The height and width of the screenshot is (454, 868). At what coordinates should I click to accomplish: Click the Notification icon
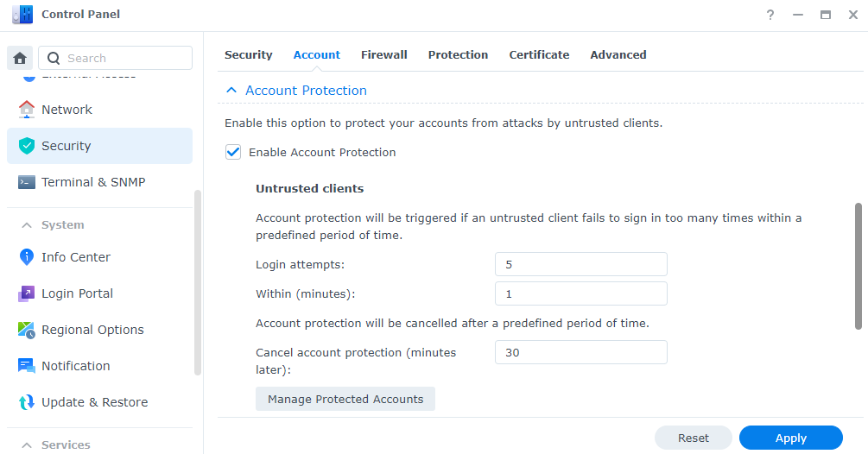[x=26, y=366]
